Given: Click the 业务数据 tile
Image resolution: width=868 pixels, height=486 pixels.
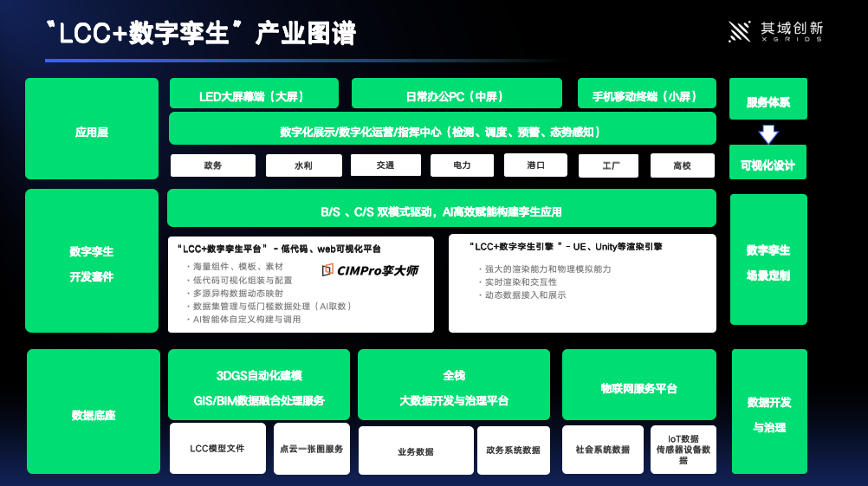Looking at the screenshot, I should pyautogui.click(x=416, y=450).
